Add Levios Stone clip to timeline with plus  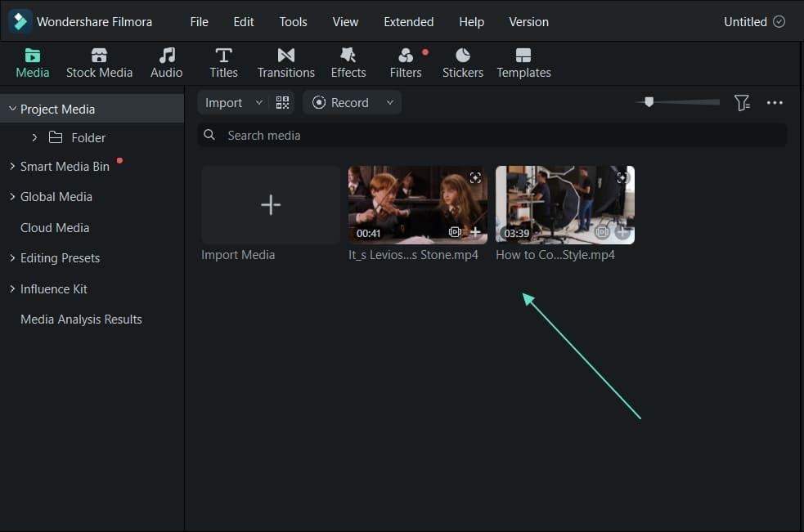point(475,232)
